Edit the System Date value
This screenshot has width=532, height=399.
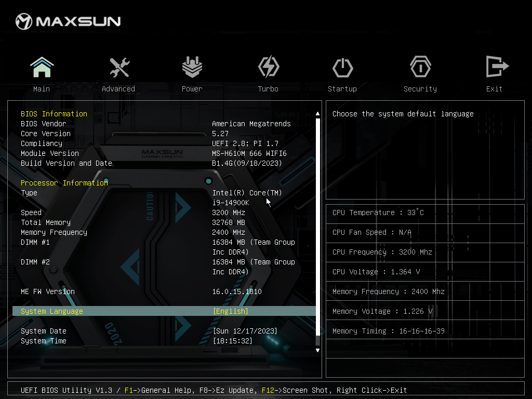(245, 331)
